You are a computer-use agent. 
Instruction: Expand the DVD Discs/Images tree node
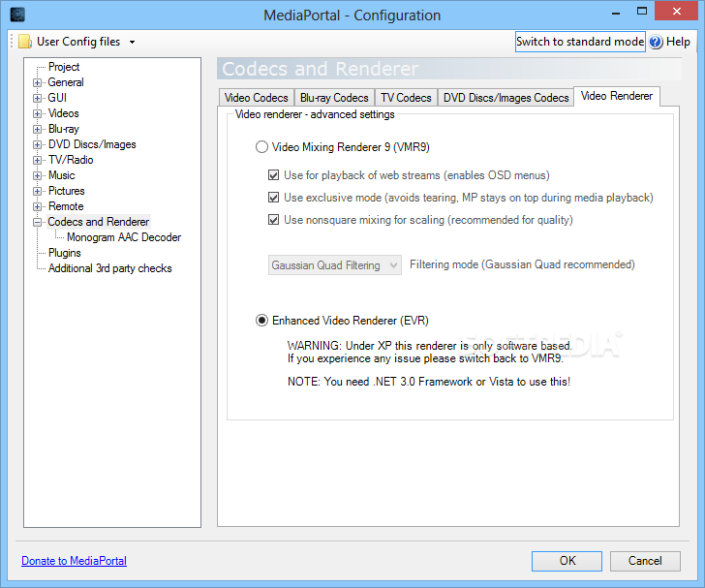point(38,144)
